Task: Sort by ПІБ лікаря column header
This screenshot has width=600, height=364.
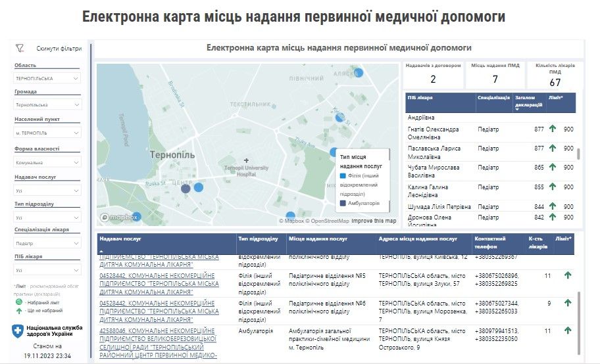Action: point(440,102)
